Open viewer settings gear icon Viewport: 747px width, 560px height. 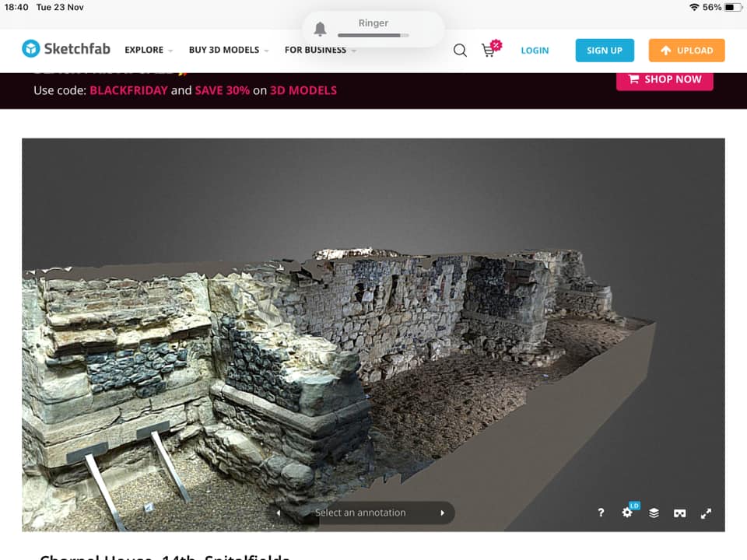tap(627, 513)
